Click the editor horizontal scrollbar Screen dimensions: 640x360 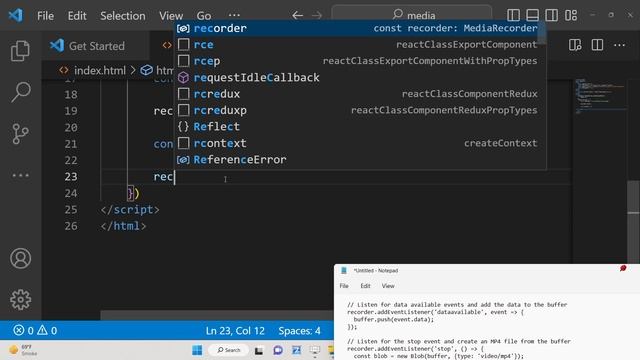pyautogui.click(x=217, y=315)
